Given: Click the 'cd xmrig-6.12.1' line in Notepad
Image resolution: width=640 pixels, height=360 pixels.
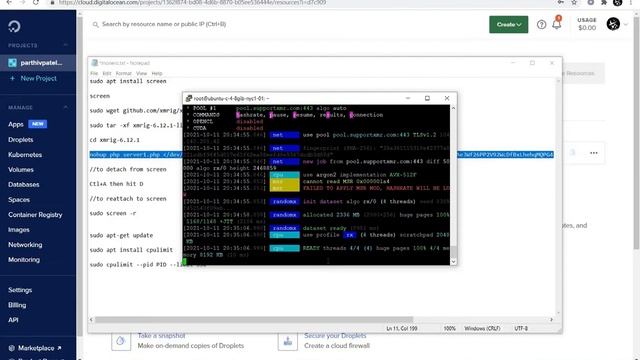Looking at the screenshot, I should click(114, 140).
